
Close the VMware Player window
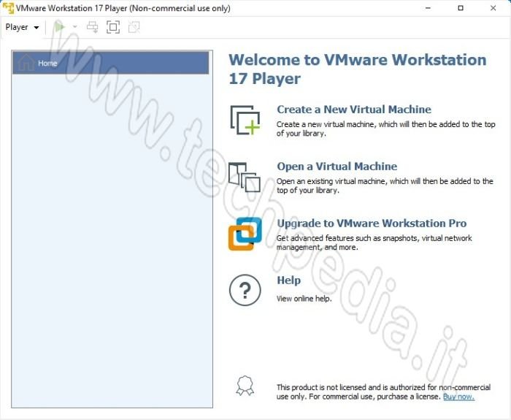tap(493, 8)
